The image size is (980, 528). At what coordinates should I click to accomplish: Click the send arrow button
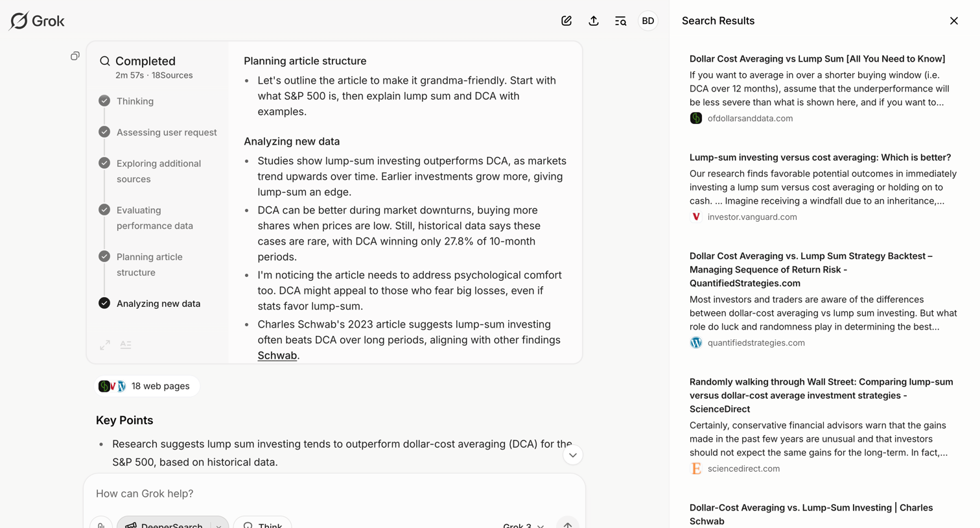(568, 525)
